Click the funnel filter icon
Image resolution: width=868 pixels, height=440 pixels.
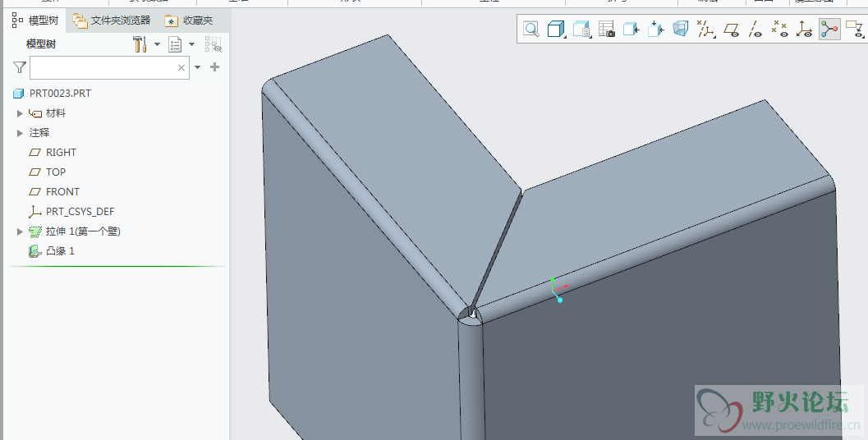click(x=20, y=67)
